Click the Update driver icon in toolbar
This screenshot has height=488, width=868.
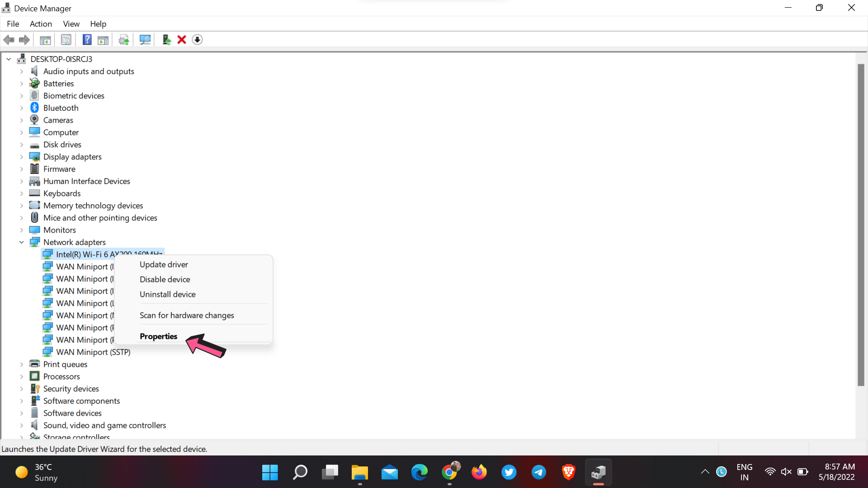(123, 39)
